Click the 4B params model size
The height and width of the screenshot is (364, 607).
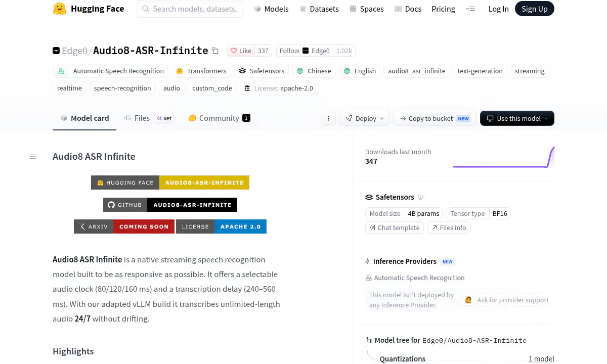click(x=423, y=213)
